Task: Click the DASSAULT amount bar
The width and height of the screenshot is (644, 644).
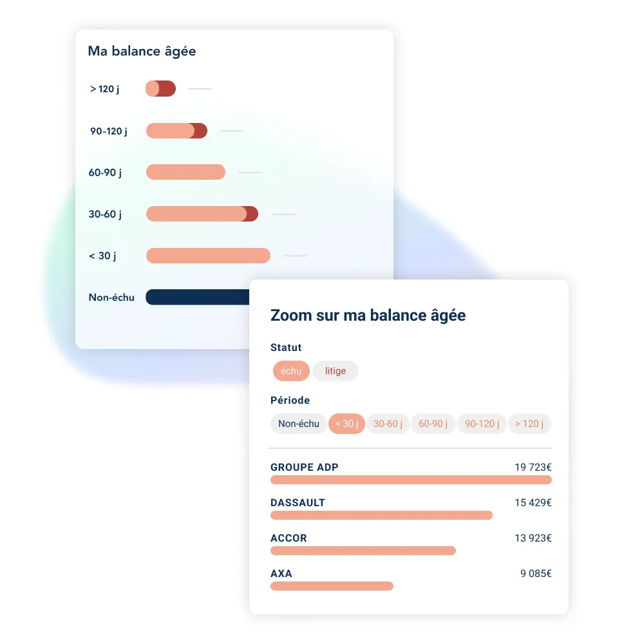Action: [381, 515]
